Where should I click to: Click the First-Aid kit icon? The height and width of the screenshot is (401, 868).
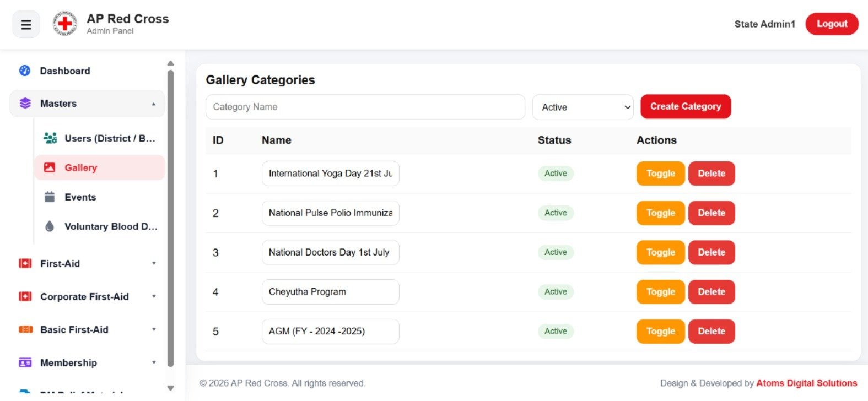tap(25, 263)
